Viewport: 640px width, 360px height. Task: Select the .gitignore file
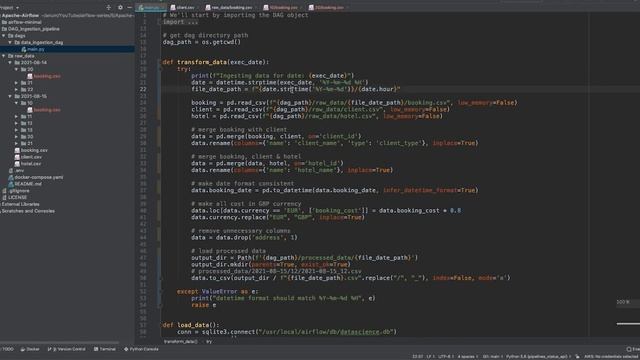(19, 191)
